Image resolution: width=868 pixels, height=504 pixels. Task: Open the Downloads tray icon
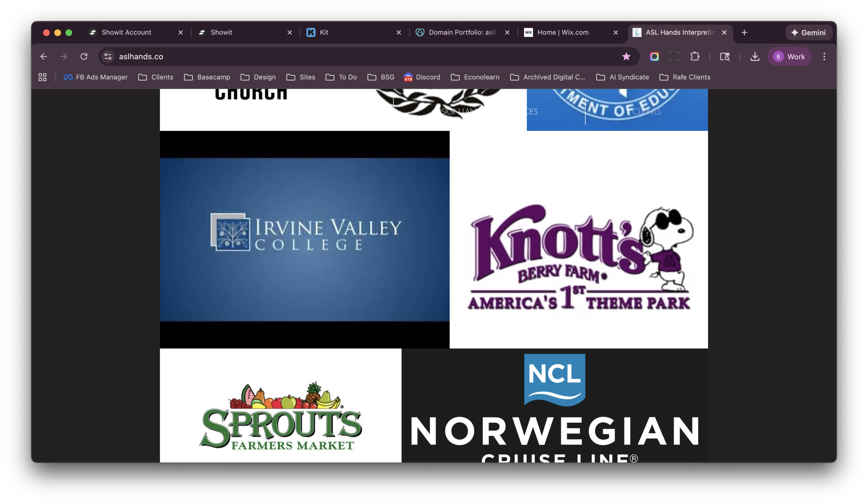(x=754, y=57)
